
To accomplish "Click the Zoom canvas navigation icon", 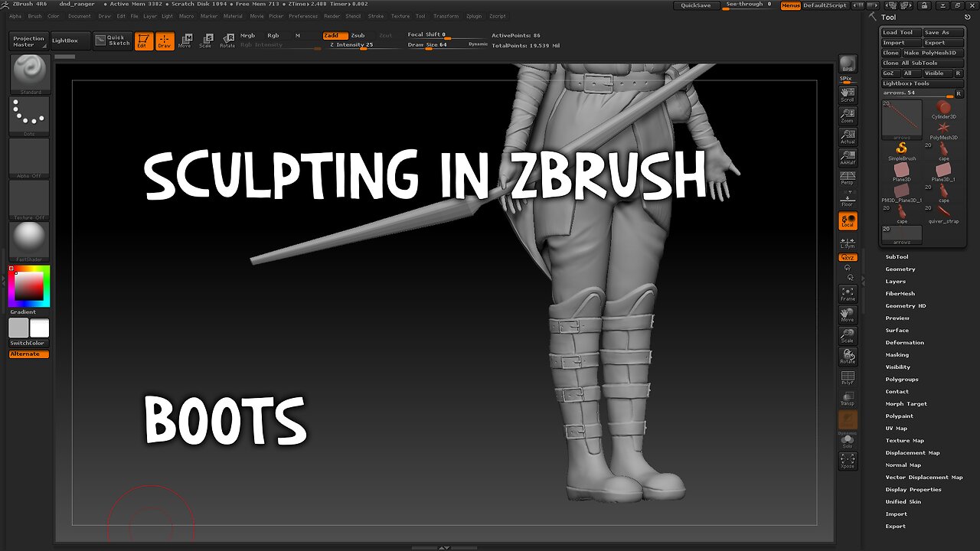I will (x=848, y=116).
